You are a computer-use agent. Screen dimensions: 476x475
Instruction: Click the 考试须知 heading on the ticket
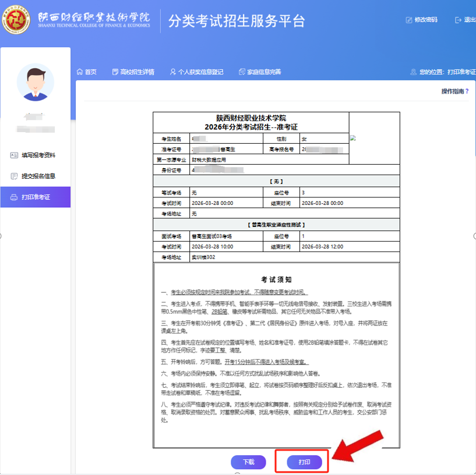point(276,279)
